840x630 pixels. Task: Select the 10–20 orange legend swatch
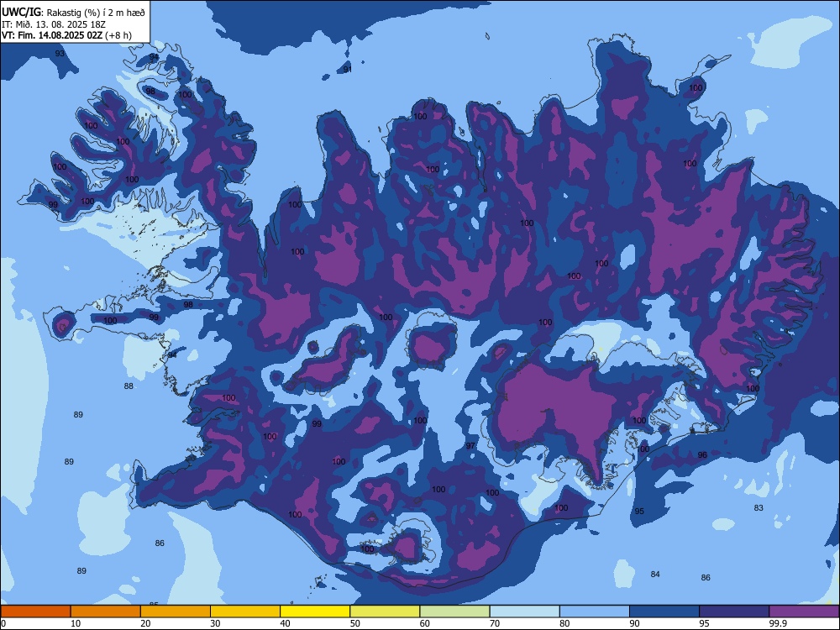[x=106, y=612]
